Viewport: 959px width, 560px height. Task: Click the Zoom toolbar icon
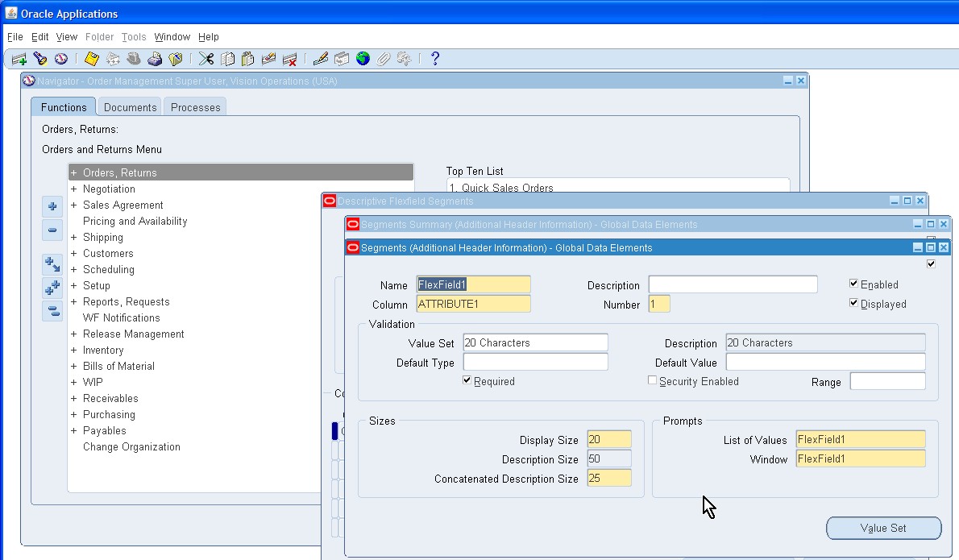coord(342,59)
